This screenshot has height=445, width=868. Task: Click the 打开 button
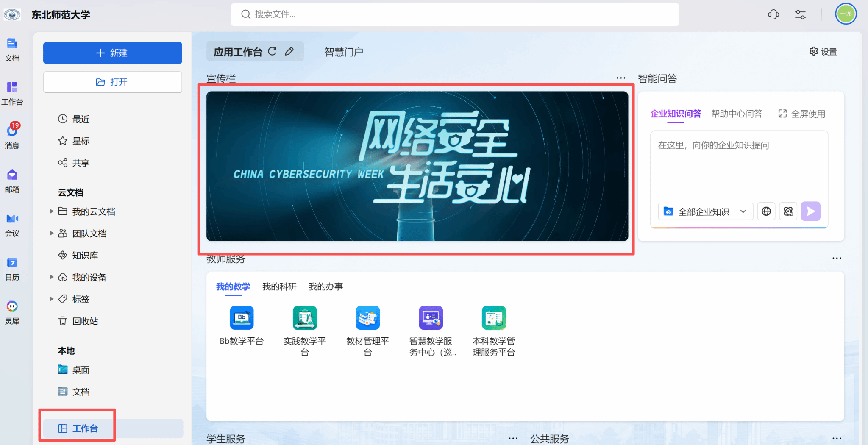[113, 82]
